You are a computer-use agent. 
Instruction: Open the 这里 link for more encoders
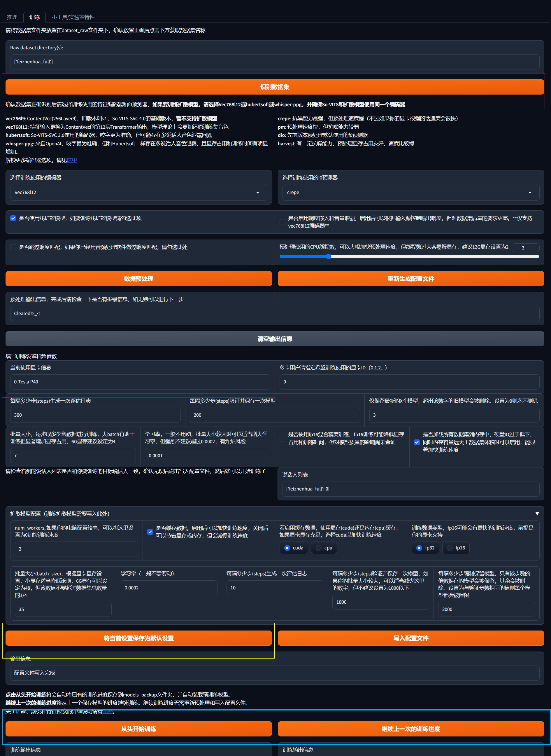pos(72,160)
